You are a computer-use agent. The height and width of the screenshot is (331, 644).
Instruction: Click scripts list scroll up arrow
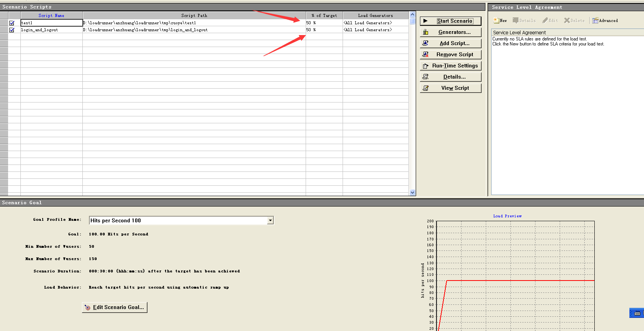(x=412, y=15)
